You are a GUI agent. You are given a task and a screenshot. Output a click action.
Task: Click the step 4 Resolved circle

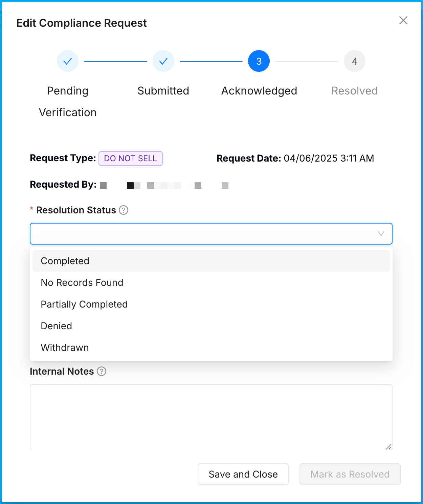coord(354,61)
